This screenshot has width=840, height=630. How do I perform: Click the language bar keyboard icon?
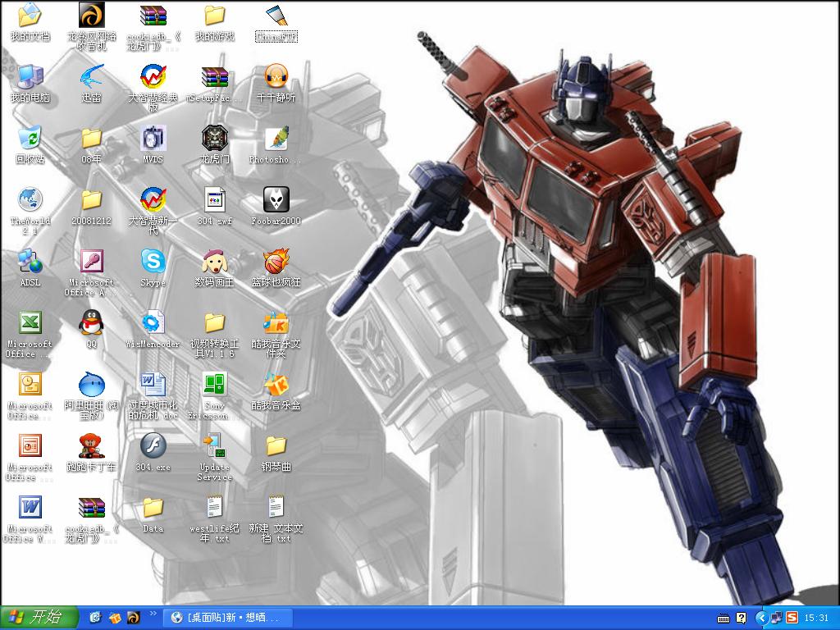coord(724,619)
